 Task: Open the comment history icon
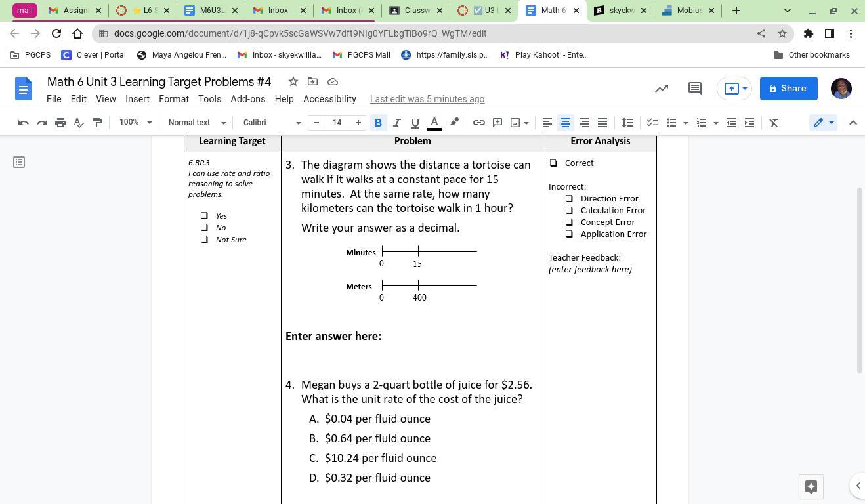pos(694,89)
